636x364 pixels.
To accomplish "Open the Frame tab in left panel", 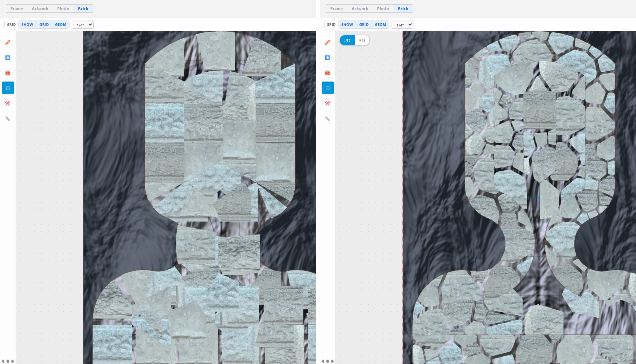I will (x=17, y=9).
